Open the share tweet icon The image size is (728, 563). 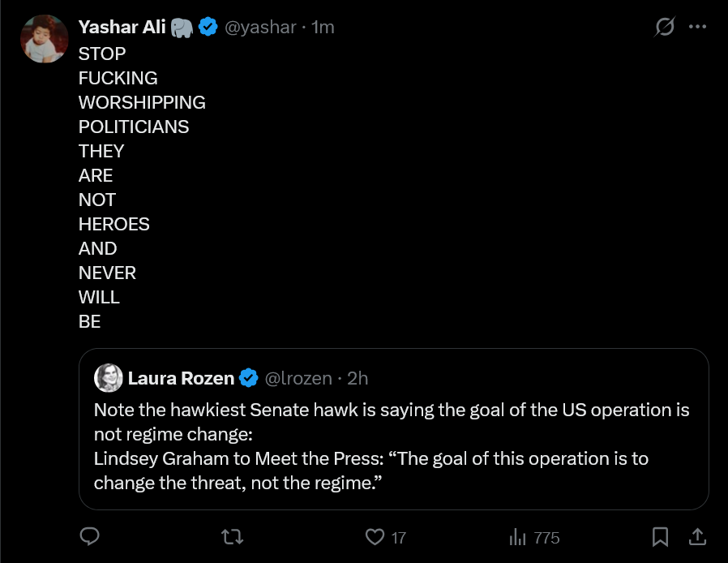pos(697,537)
